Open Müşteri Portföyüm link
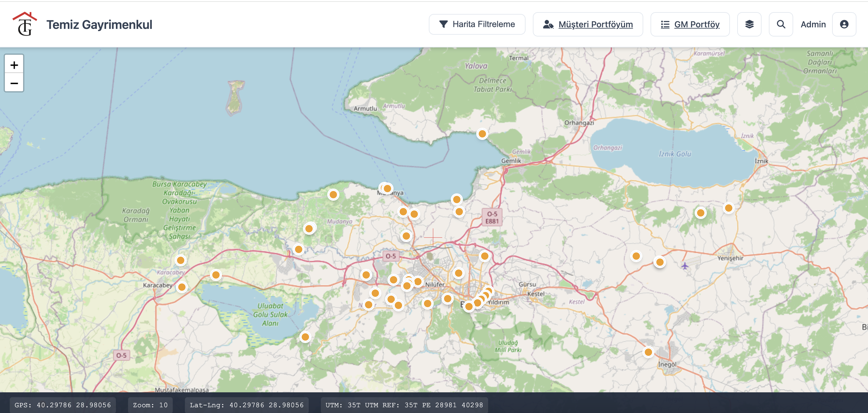The width and height of the screenshot is (868, 413). tap(588, 24)
